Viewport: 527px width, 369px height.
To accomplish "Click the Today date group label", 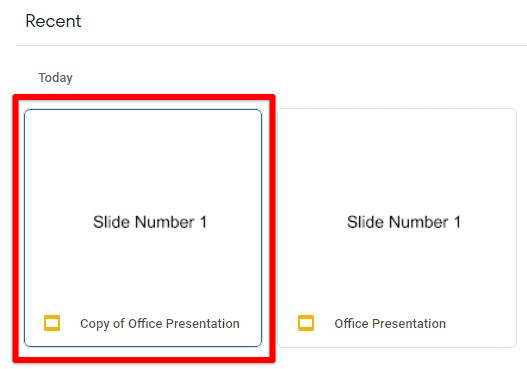I will pos(55,78).
